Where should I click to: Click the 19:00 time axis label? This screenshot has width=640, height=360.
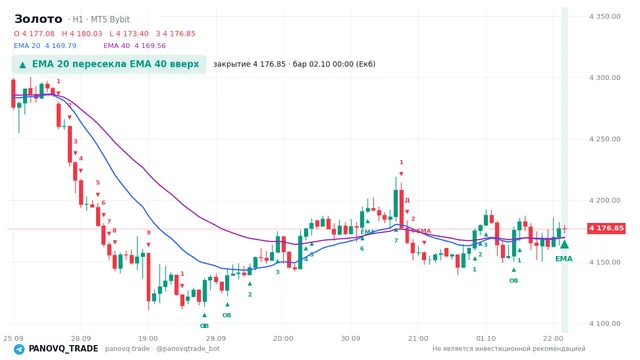coord(148,338)
